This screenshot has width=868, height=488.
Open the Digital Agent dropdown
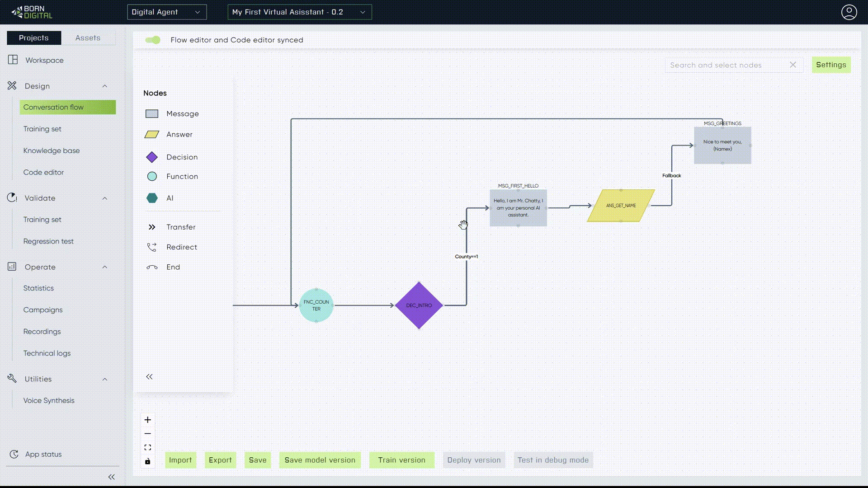tap(167, 12)
